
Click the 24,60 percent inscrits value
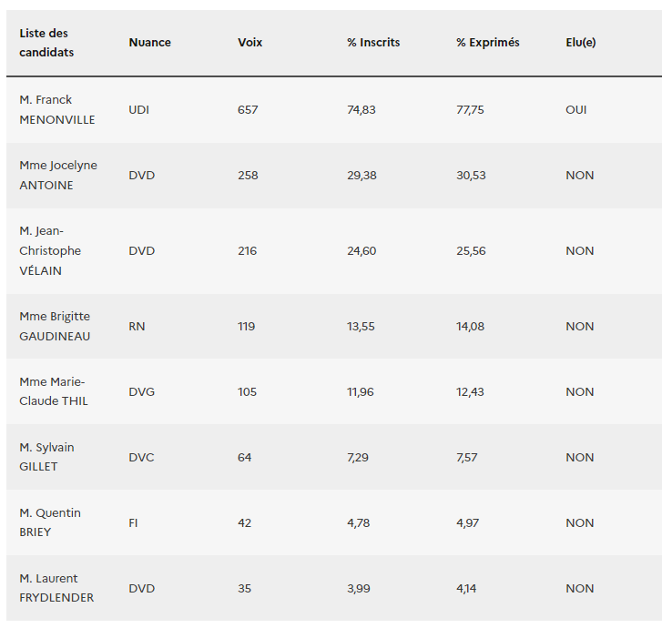coord(361,250)
